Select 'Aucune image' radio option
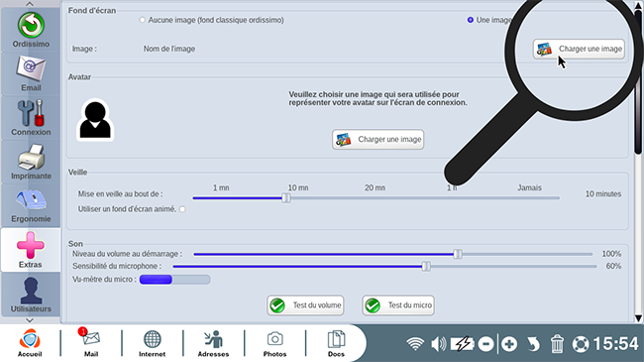 click(x=142, y=20)
